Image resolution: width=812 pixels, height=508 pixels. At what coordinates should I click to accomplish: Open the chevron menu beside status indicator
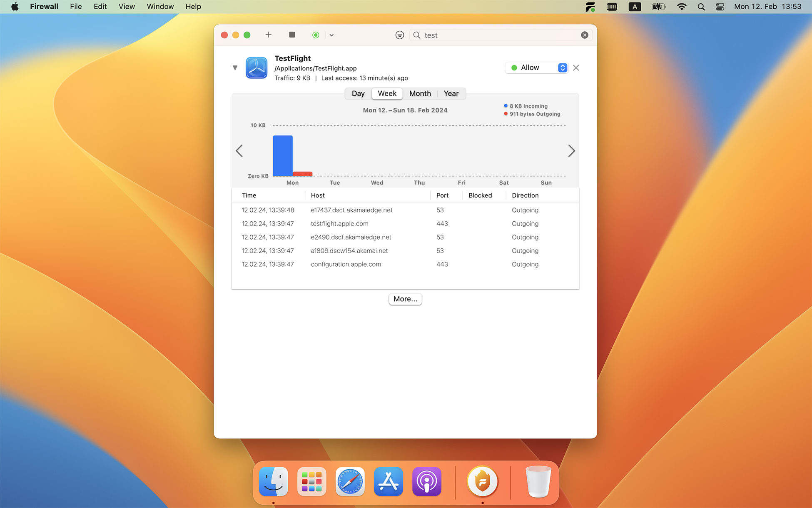point(331,35)
